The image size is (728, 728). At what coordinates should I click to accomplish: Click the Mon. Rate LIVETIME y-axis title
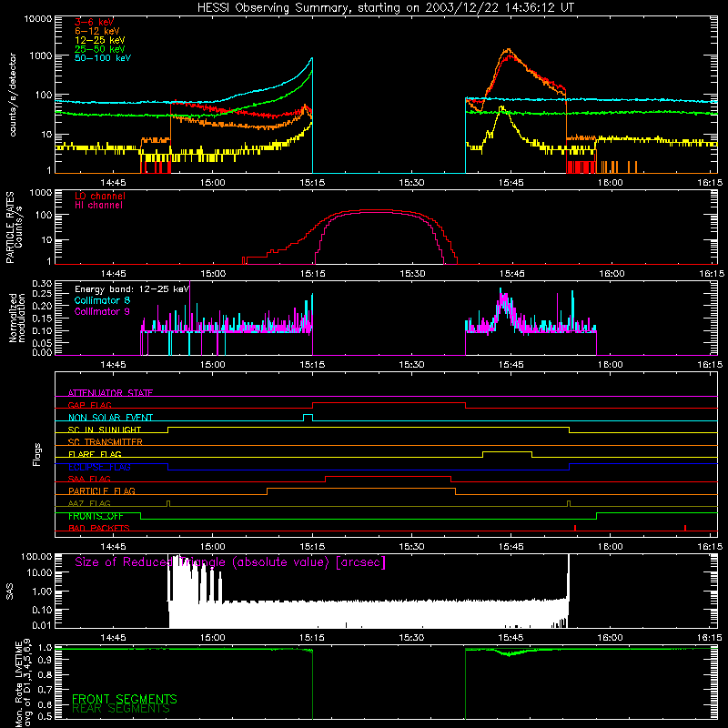pyautogui.click(x=24, y=682)
